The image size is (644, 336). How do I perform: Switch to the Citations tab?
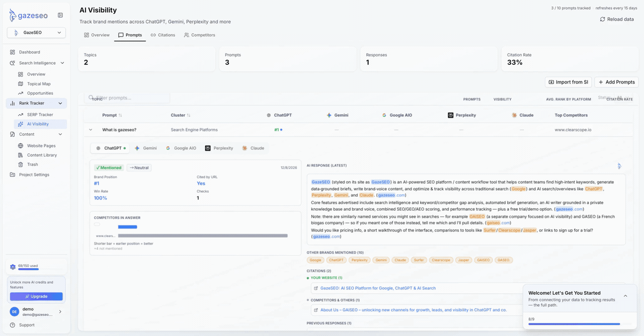tap(163, 35)
